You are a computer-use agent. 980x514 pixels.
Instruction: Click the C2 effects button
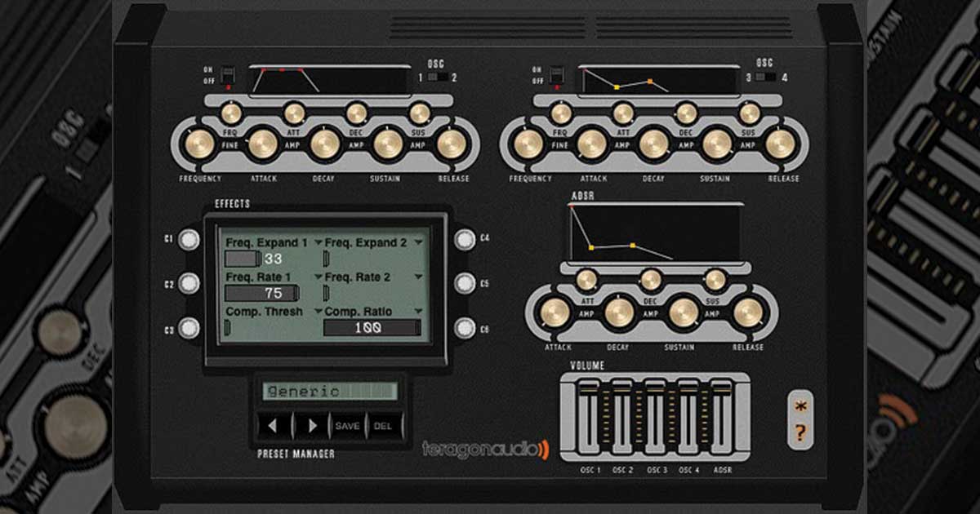[189, 283]
